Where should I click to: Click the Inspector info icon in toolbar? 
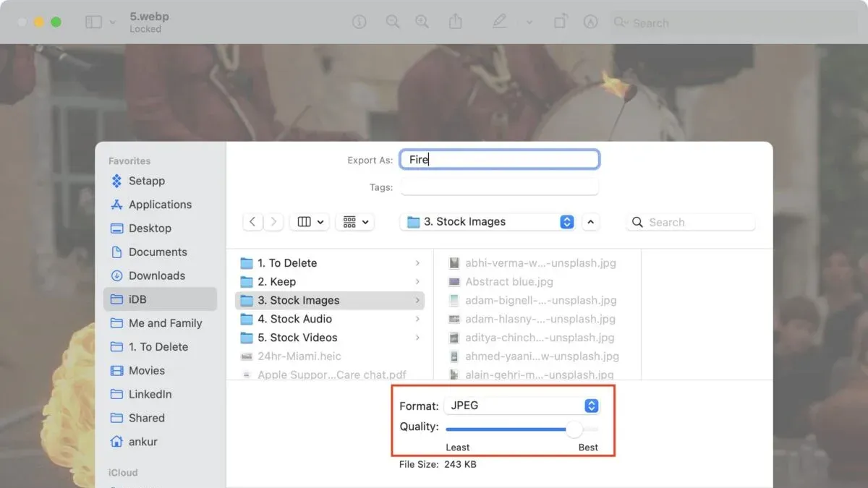359,22
